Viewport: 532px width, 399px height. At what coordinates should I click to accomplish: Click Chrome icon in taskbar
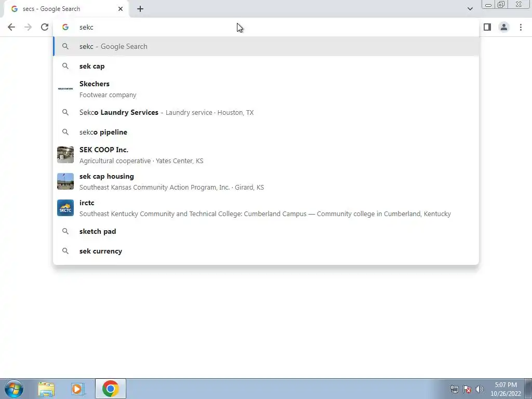(x=110, y=389)
